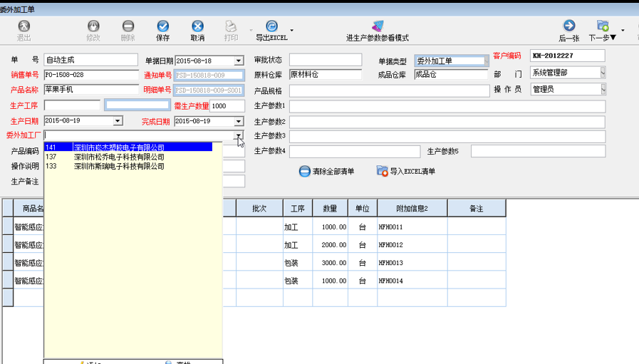Open the 下一步 dropdown arrow
The width and height of the screenshot is (639, 364).
tap(623, 30)
